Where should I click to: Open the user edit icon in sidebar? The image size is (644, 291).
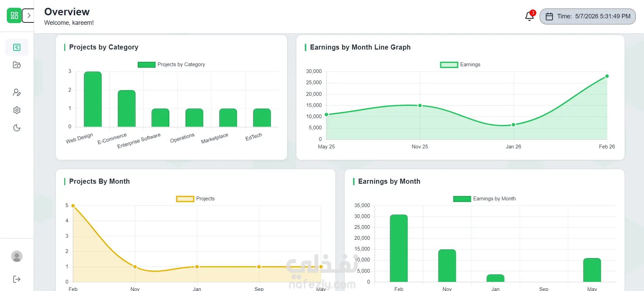click(17, 92)
